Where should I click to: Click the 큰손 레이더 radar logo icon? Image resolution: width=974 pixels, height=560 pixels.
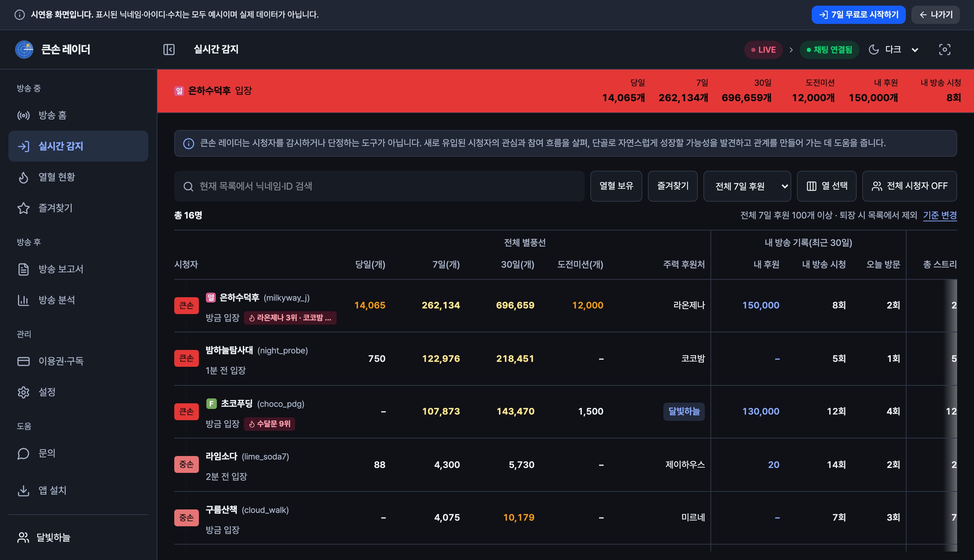24,50
